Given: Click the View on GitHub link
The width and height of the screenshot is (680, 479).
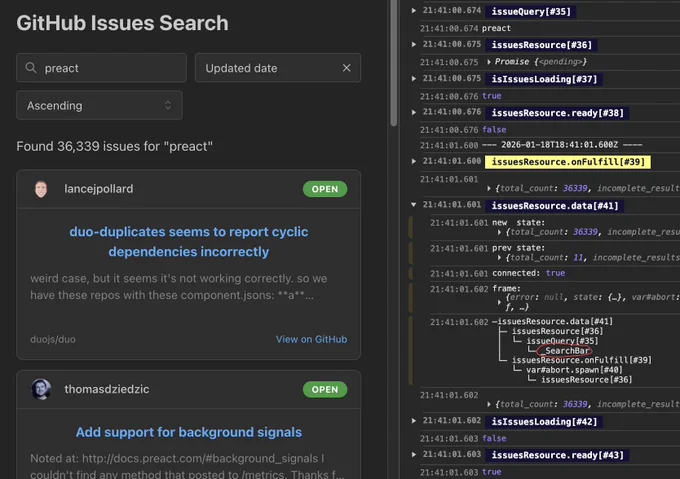Looking at the screenshot, I should [x=311, y=339].
